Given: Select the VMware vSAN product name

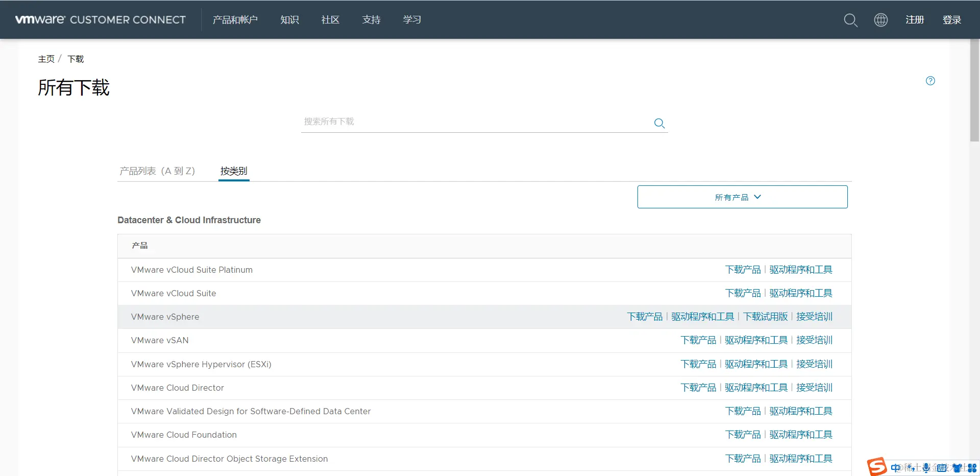Looking at the screenshot, I should pyautogui.click(x=160, y=340).
